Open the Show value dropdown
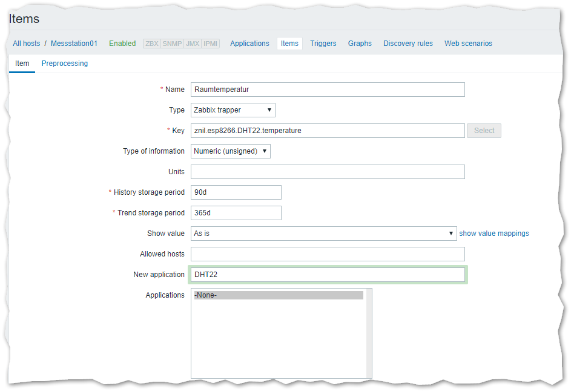The height and width of the screenshot is (392, 571). coord(323,234)
